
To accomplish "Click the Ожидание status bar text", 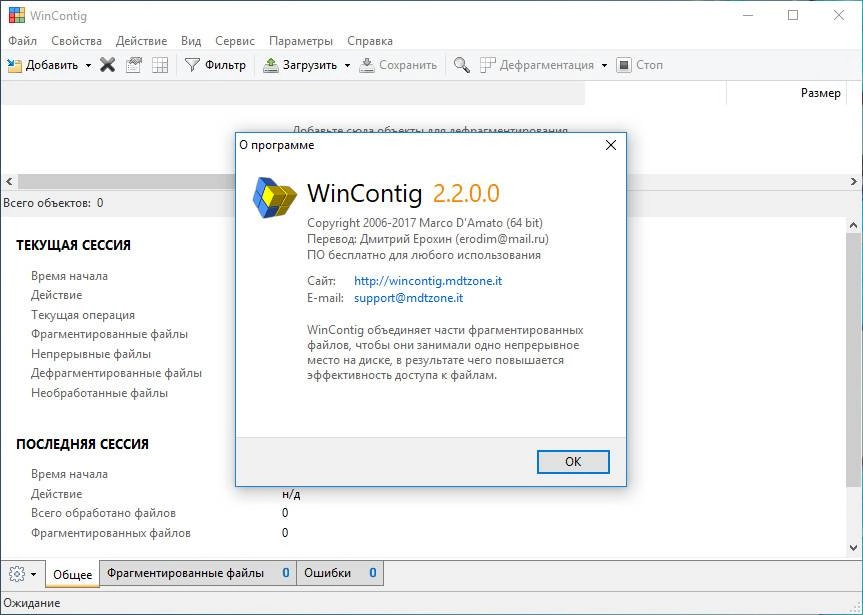I will tap(32, 603).
